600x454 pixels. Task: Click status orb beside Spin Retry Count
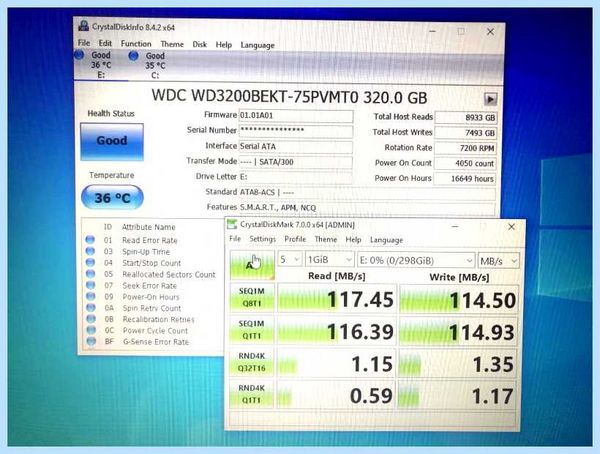(x=91, y=307)
